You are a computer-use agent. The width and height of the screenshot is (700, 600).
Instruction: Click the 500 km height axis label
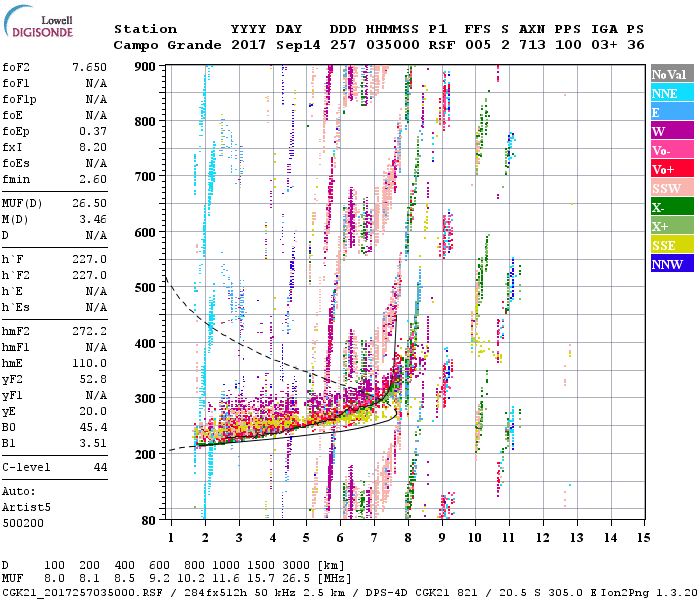(x=145, y=287)
